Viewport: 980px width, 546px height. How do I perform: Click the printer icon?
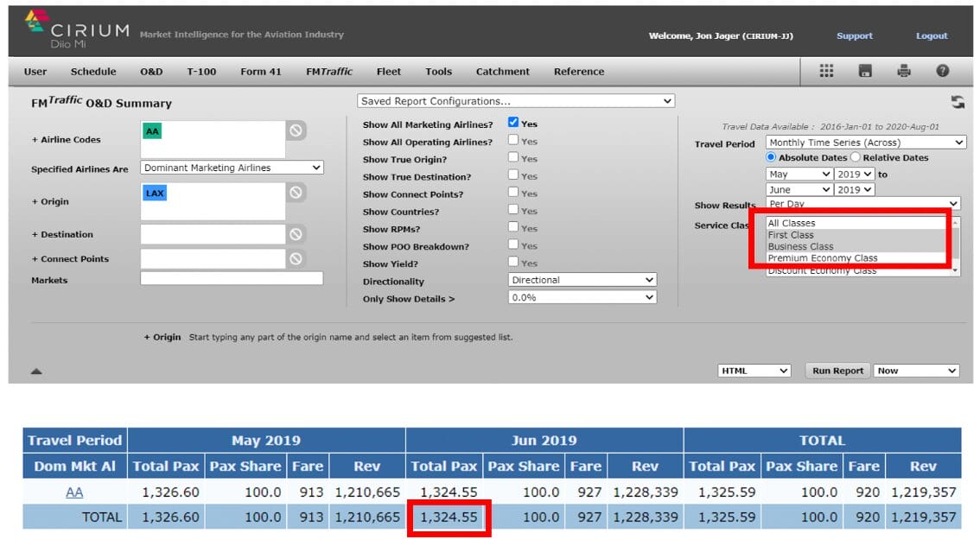click(x=904, y=72)
